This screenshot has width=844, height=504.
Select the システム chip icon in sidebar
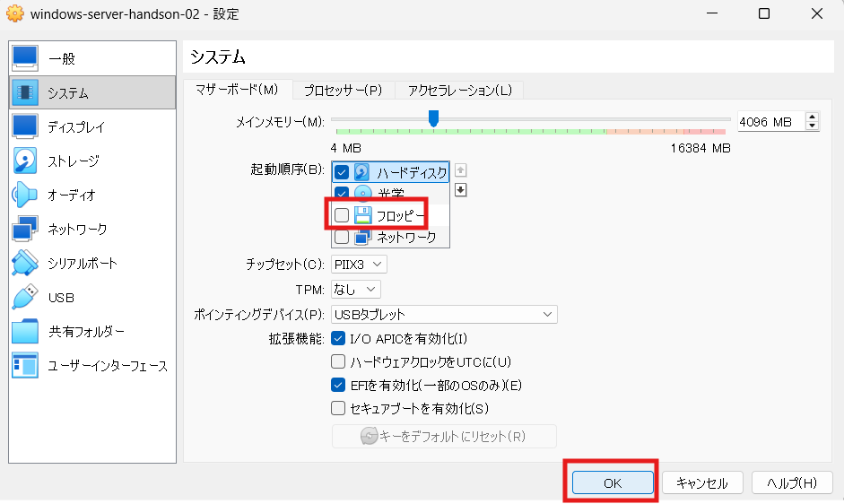pos(25,92)
